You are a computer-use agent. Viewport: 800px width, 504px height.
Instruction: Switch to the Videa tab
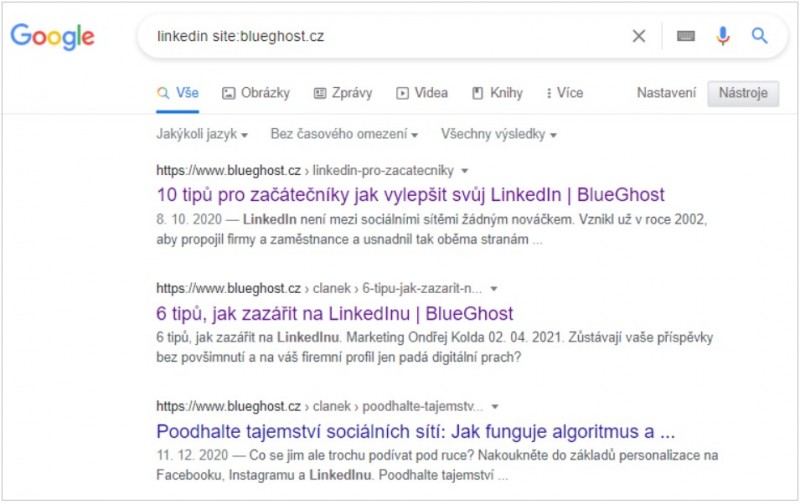422,93
